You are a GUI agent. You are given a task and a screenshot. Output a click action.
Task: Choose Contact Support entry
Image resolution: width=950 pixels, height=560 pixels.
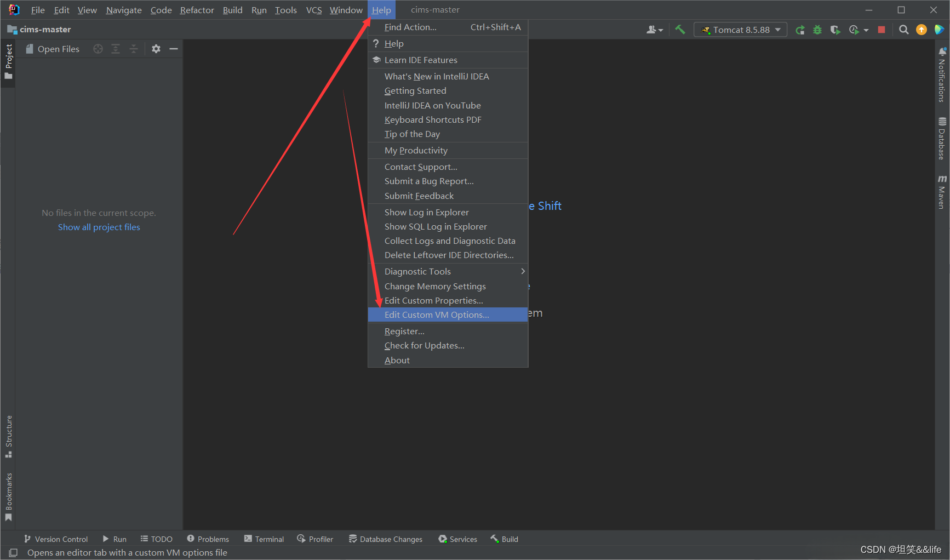pos(448,167)
